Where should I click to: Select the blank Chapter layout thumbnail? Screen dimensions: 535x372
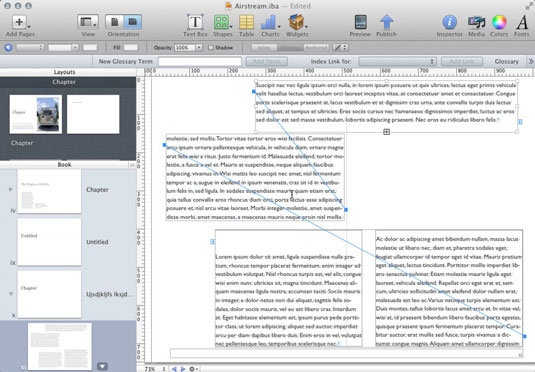coord(93,114)
